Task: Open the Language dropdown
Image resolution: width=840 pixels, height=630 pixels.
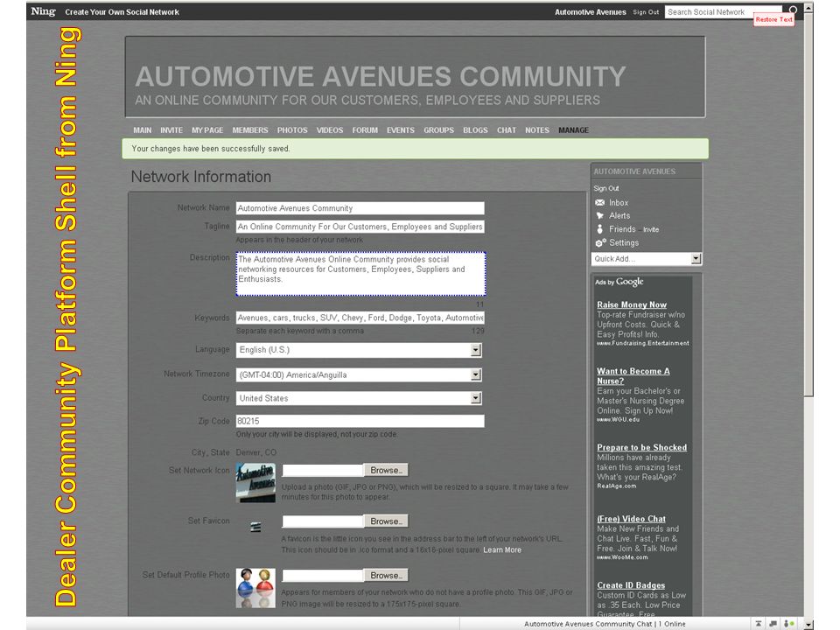Action: tap(359, 350)
